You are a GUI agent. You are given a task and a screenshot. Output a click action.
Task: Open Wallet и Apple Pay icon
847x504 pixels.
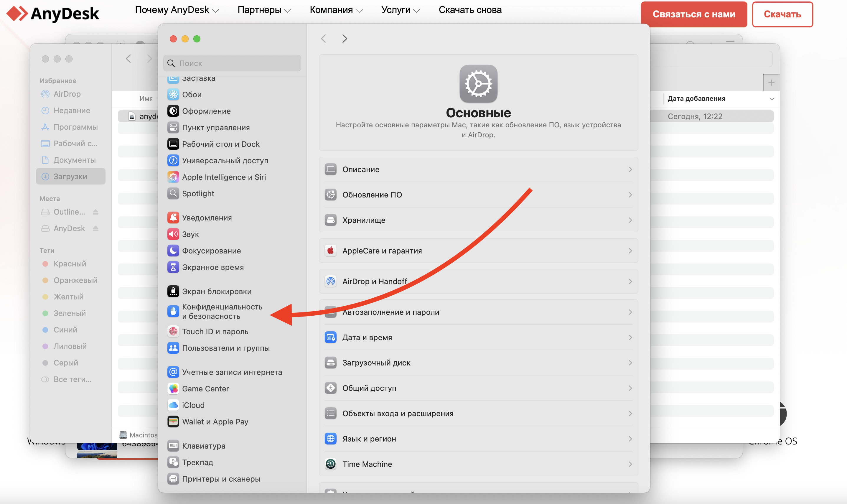pyautogui.click(x=173, y=421)
